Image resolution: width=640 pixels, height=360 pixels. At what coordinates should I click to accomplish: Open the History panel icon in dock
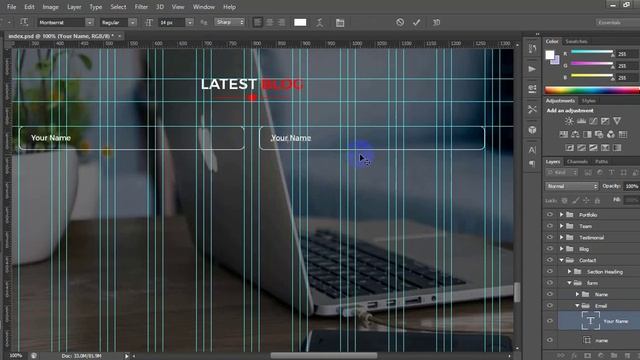point(532,49)
